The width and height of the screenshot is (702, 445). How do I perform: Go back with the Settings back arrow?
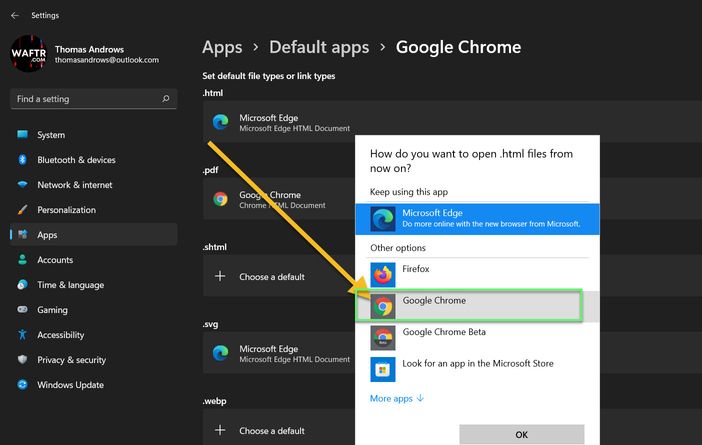(x=15, y=15)
